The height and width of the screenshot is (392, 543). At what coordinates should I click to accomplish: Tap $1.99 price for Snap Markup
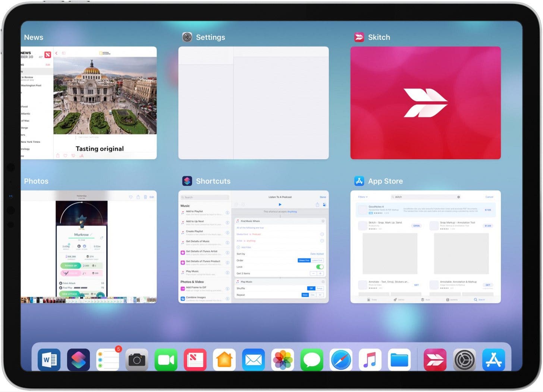[488, 226]
